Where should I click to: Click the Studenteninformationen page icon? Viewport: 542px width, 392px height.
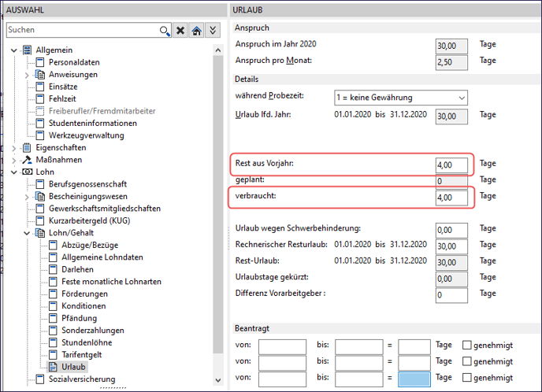pyautogui.click(x=40, y=123)
